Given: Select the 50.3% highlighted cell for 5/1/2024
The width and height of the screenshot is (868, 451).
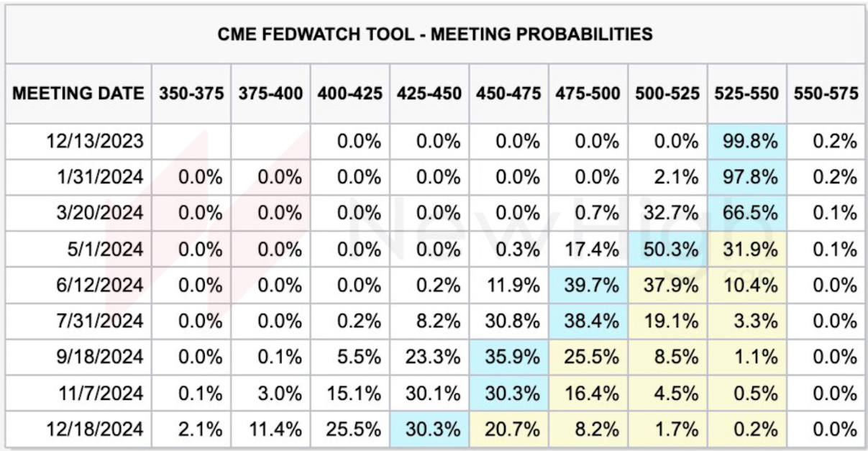Looking at the screenshot, I should [668, 249].
